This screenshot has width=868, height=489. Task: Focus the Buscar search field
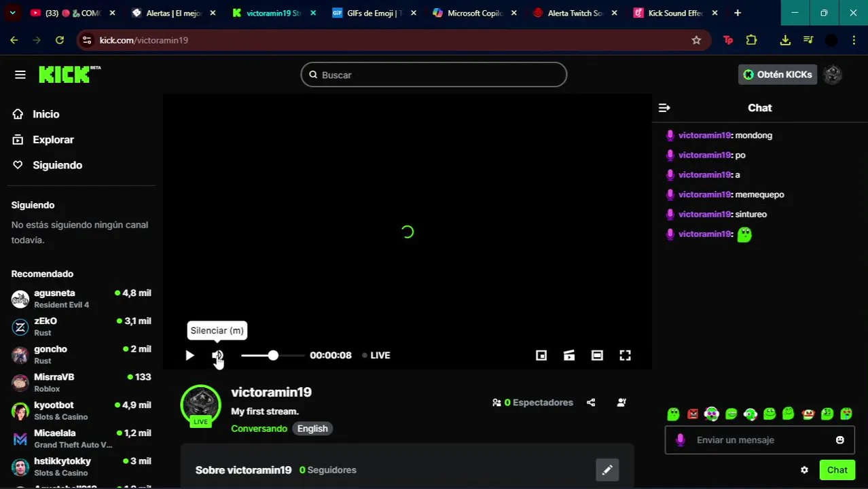(434, 75)
